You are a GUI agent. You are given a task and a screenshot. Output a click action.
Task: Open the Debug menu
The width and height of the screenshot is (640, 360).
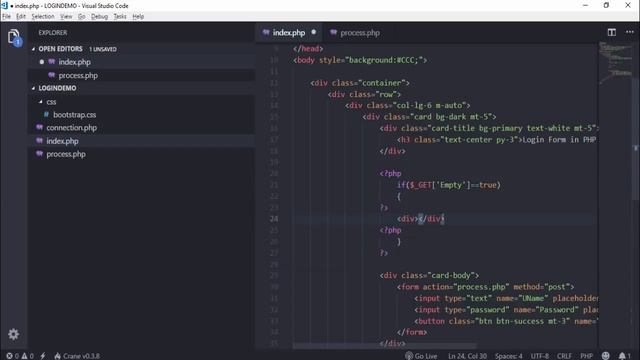click(x=99, y=16)
